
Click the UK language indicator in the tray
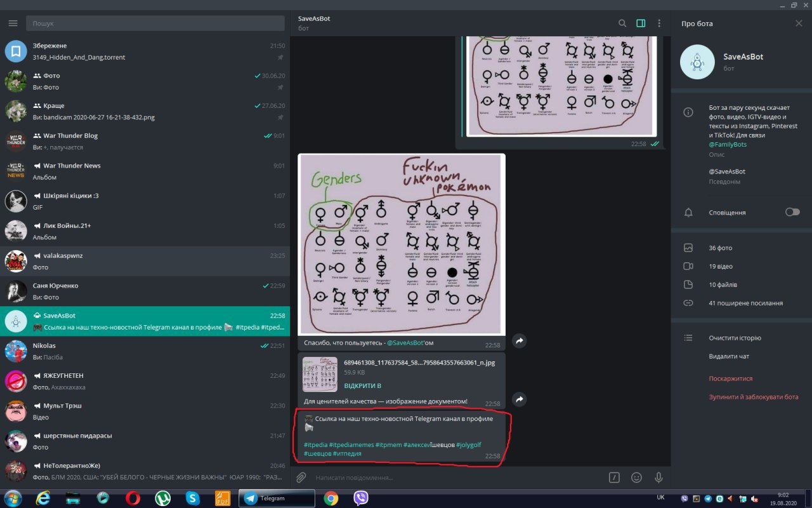pos(660,497)
